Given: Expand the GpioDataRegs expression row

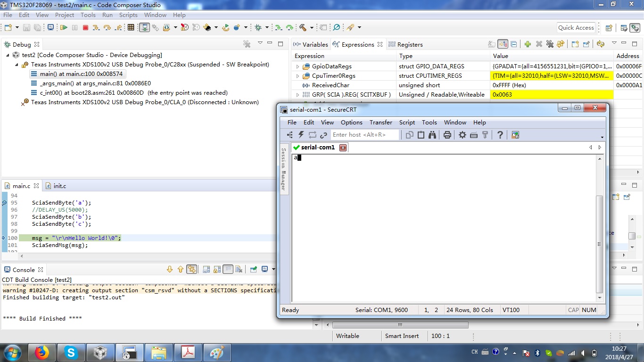Looking at the screenshot, I should [297, 66].
